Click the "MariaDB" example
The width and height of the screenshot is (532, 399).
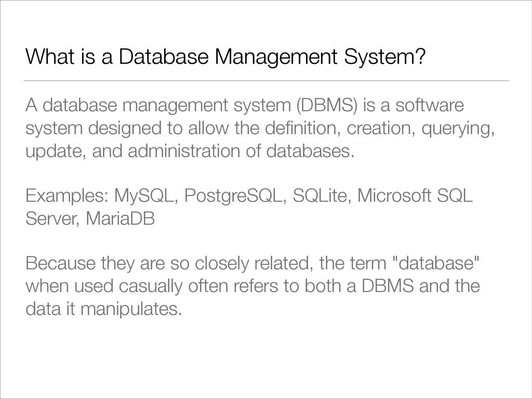tap(120, 219)
